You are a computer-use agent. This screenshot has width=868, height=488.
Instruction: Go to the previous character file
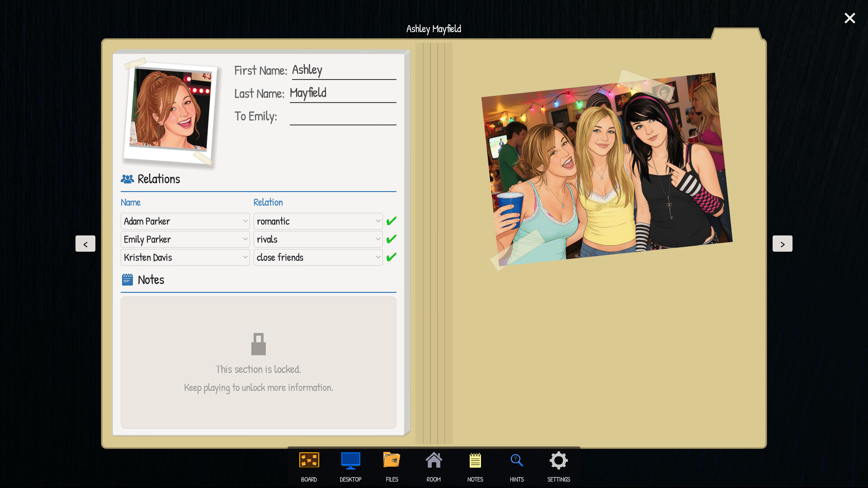[85, 244]
